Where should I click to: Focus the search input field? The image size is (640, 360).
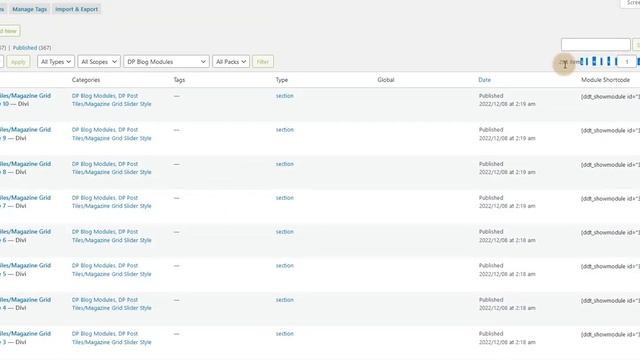tap(596, 44)
